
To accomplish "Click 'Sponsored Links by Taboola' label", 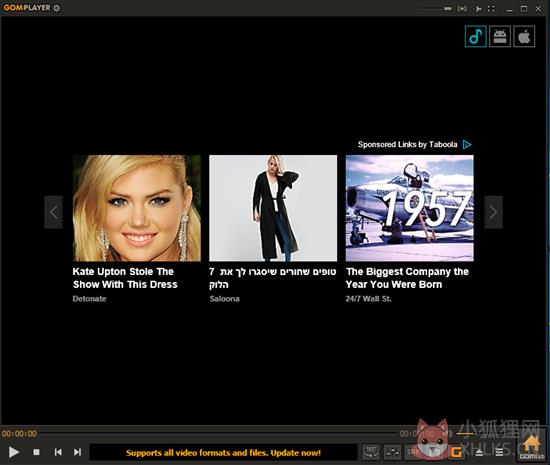I will point(408,144).
